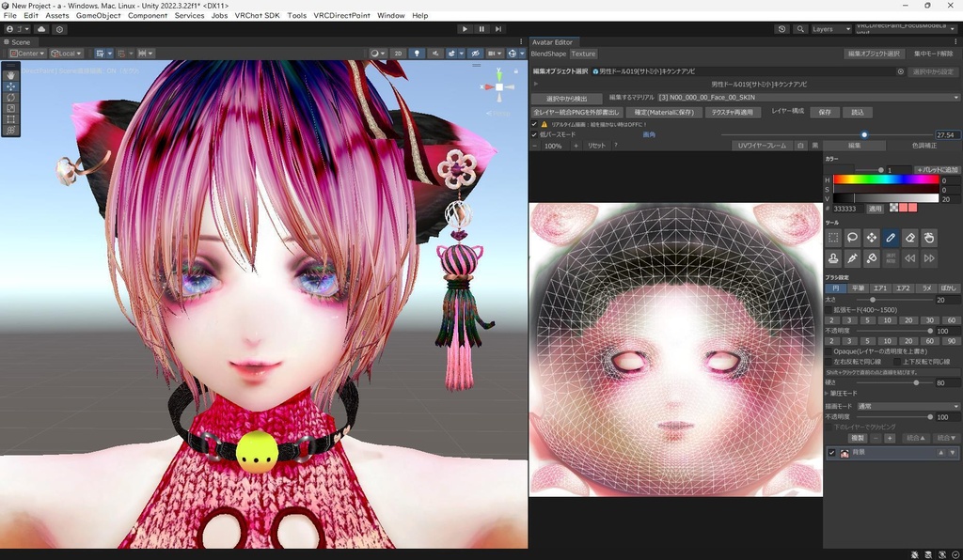
Task: Open the Layers dropdown in top toolbar
Action: coord(831,29)
